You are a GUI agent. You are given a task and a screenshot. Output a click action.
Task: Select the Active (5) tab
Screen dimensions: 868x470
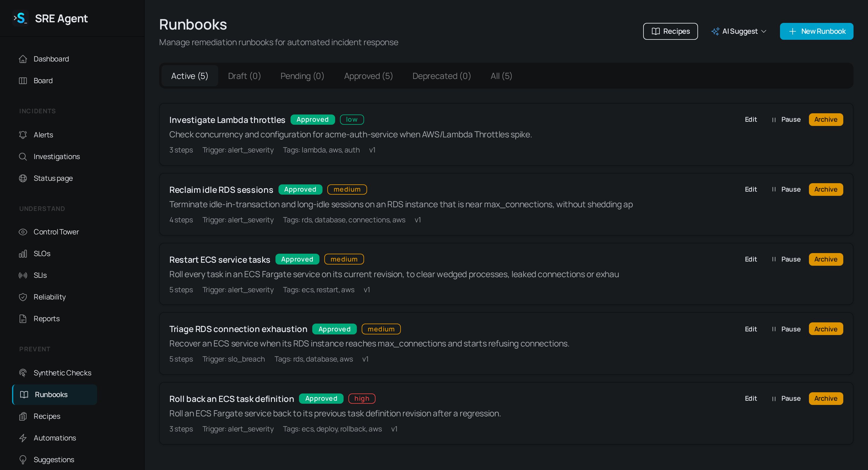pyautogui.click(x=190, y=76)
